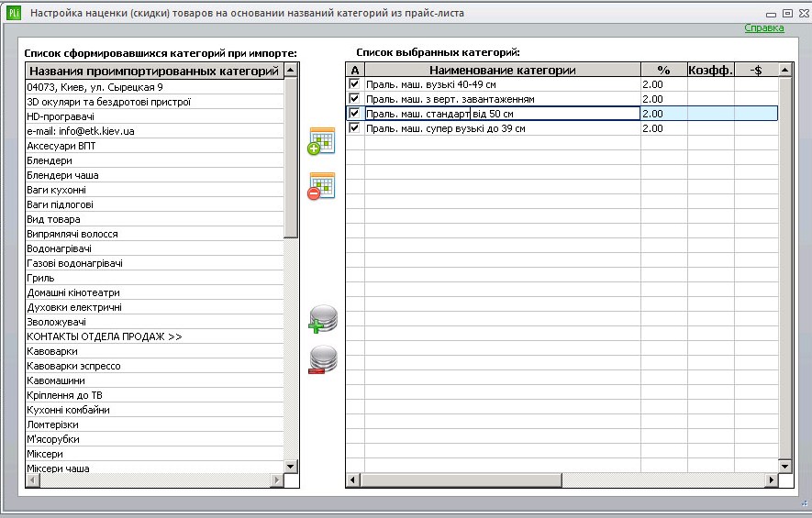
Task: Click the database add icon with green plus
Action: (323, 319)
